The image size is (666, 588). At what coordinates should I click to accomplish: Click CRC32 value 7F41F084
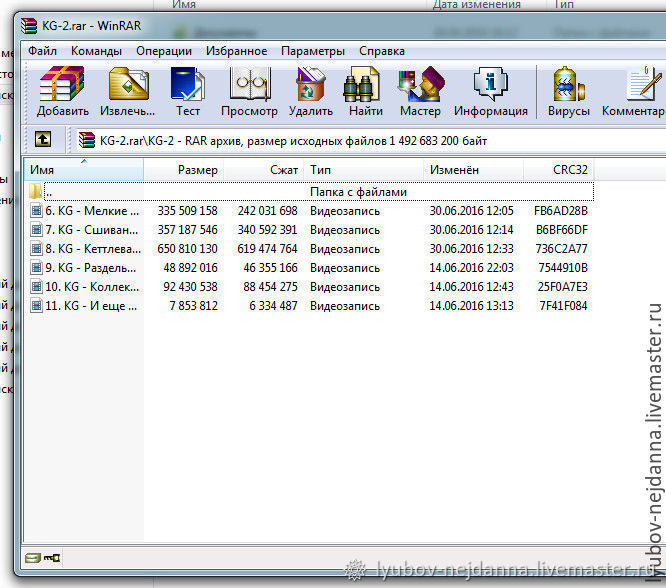point(563,306)
